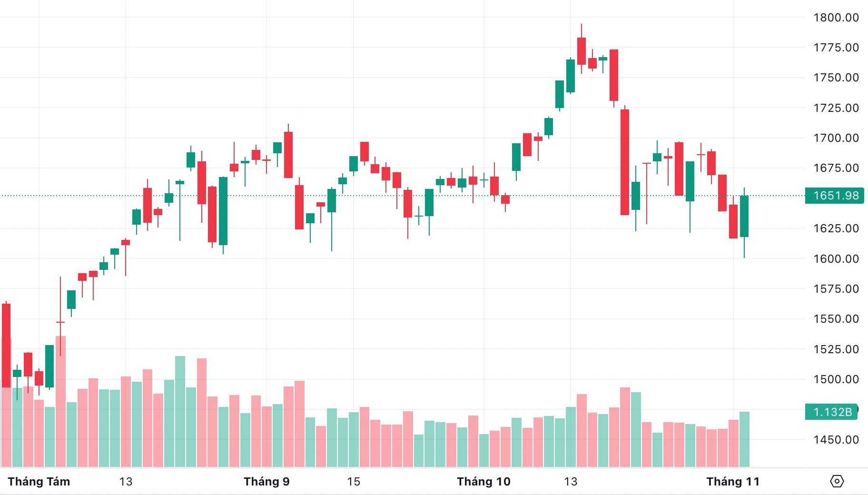868x495 pixels.
Task: Click the 15 date label on time axis
Action: click(x=354, y=482)
